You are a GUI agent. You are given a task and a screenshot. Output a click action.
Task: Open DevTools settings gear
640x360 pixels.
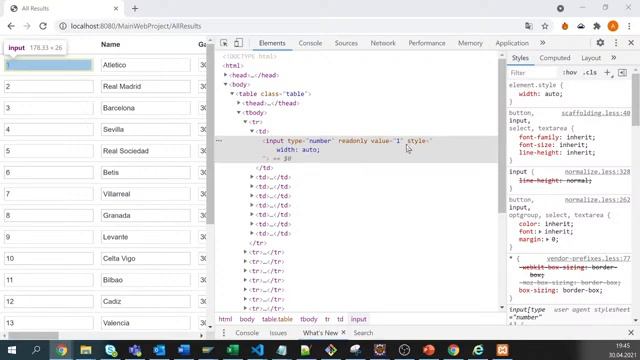600,43
